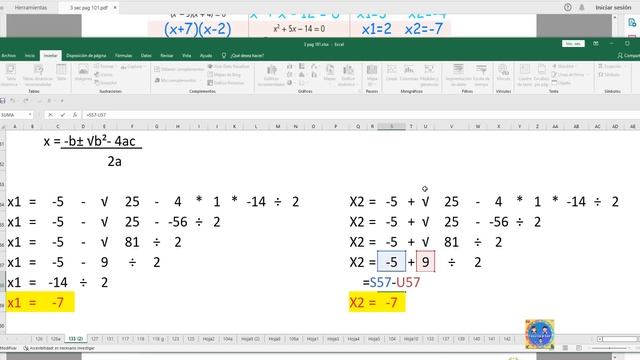The height and width of the screenshot is (360, 640).
Task: Save workbook from Quick Access Toolbar
Action: (3, 100)
